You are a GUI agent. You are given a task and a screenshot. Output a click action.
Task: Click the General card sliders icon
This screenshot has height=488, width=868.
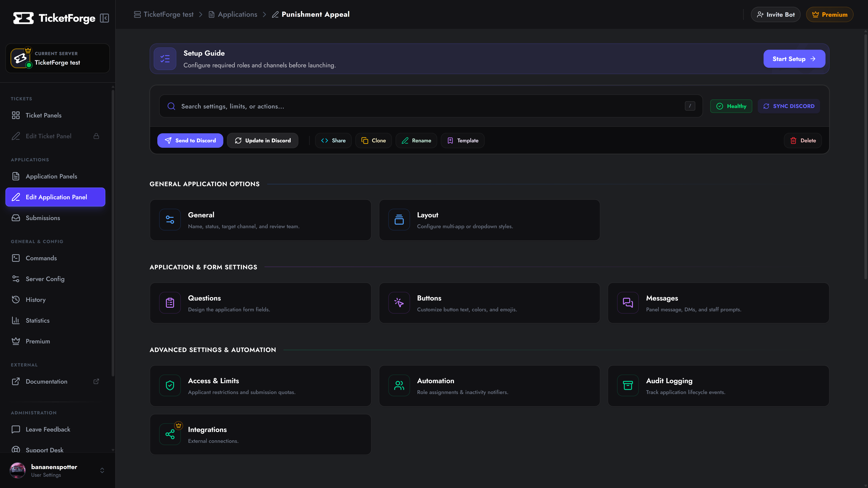click(x=170, y=220)
